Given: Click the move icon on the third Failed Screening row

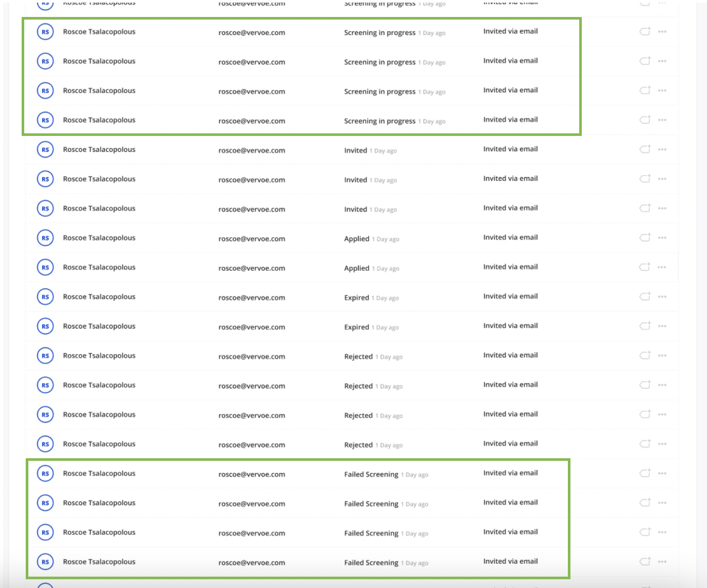Looking at the screenshot, I should pos(645,531).
